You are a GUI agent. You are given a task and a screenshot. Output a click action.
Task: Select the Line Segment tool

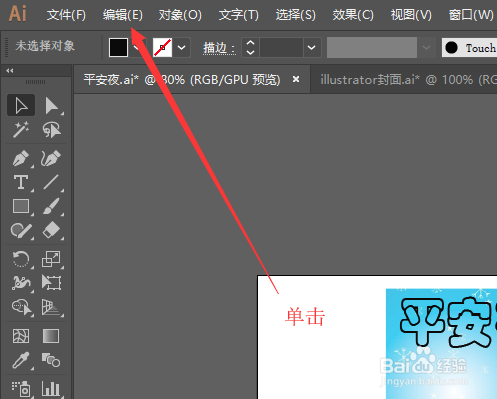pyautogui.click(x=51, y=182)
